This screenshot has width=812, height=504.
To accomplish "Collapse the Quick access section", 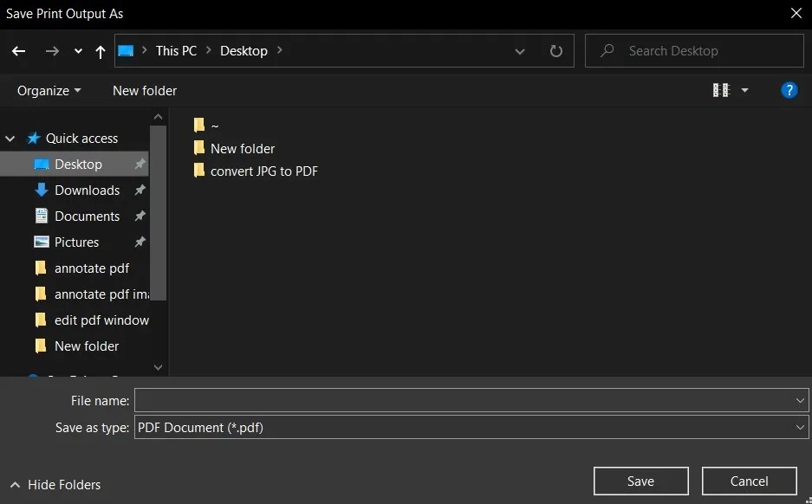I will (x=10, y=138).
